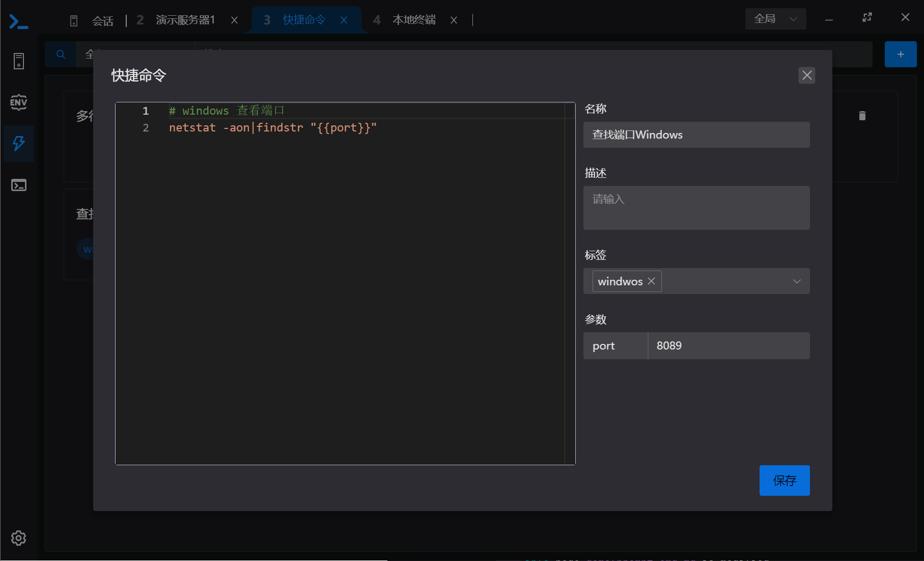924x561 pixels.
Task: Expand the 标签 tag dropdown
Action: (x=797, y=281)
